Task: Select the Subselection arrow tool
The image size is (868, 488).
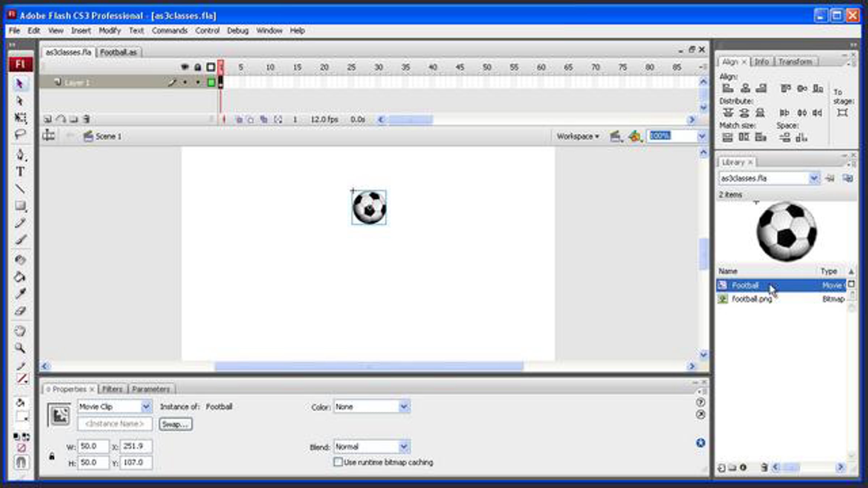Action: [20, 101]
